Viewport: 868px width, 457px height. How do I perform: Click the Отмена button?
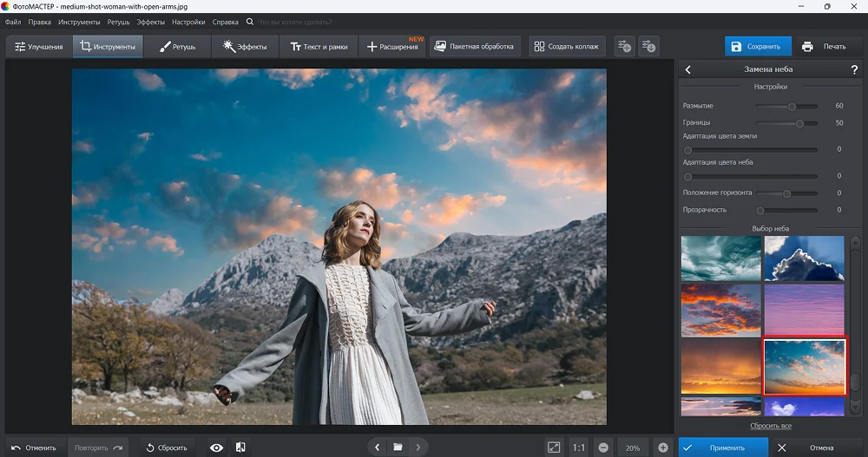point(815,447)
